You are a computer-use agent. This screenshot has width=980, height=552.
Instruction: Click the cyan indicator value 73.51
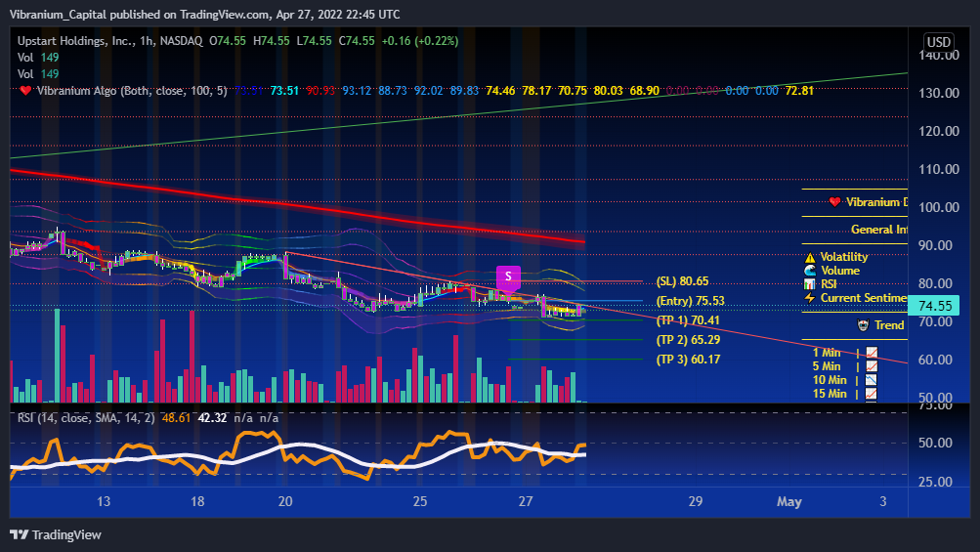pyautogui.click(x=284, y=91)
